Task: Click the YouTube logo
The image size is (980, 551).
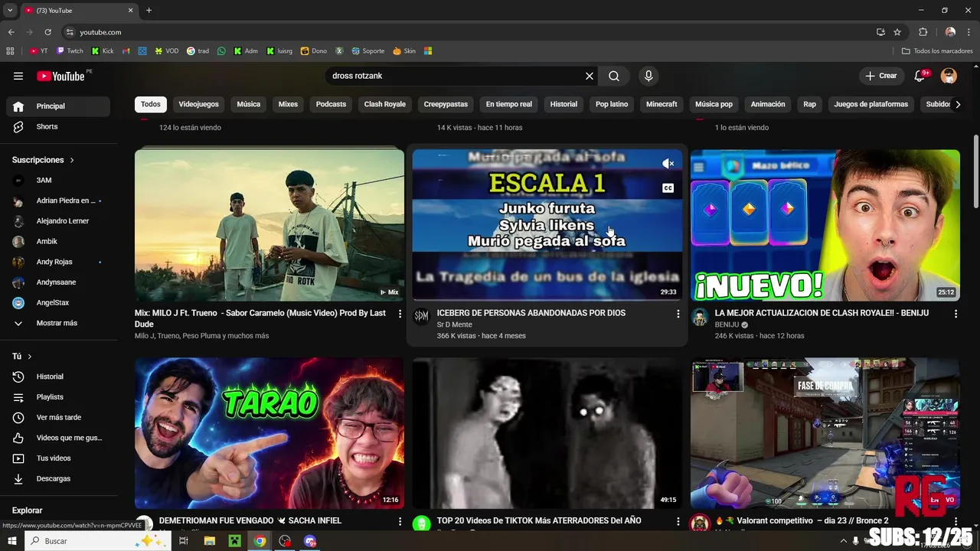Action: coord(61,76)
